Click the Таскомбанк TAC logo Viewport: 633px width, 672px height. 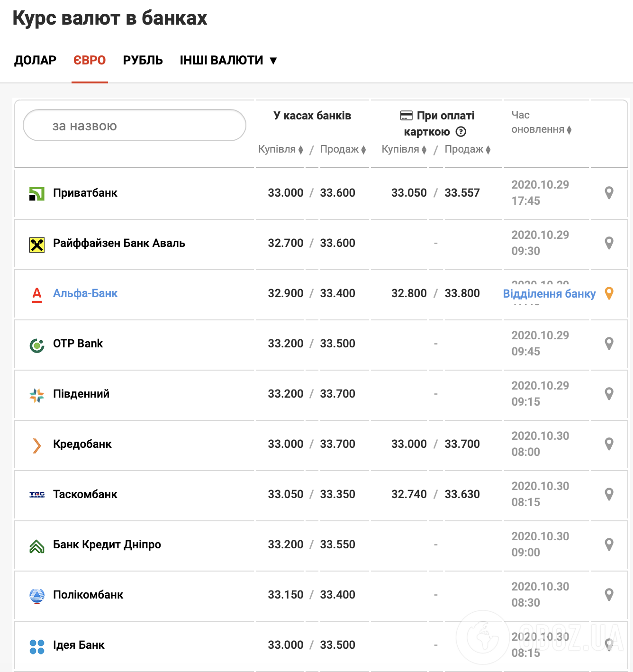(37, 495)
